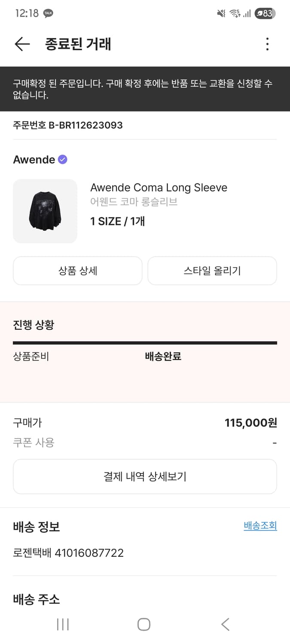The height and width of the screenshot is (644, 290).
Task: Tap the KakaoTalk notification icon in status bar
Action: tap(48, 12)
